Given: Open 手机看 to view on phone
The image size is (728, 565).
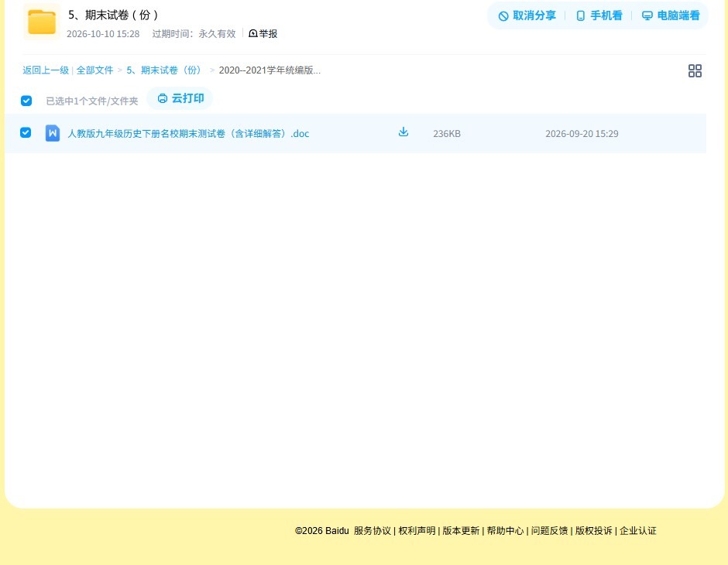Looking at the screenshot, I should [599, 15].
